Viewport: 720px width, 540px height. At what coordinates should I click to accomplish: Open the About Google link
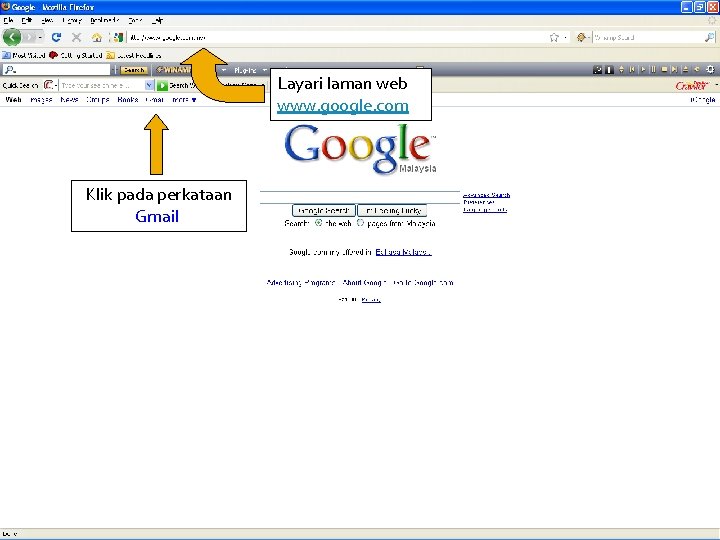[x=365, y=282]
